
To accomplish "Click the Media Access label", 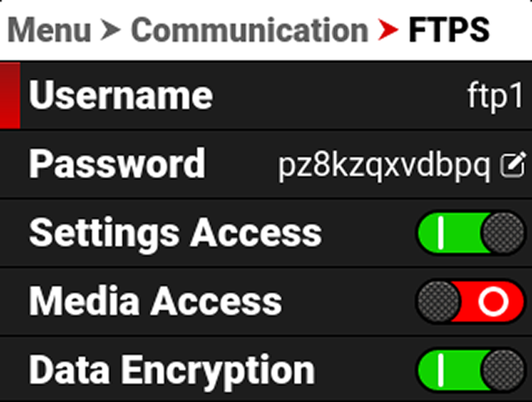I will pos(155,302).
